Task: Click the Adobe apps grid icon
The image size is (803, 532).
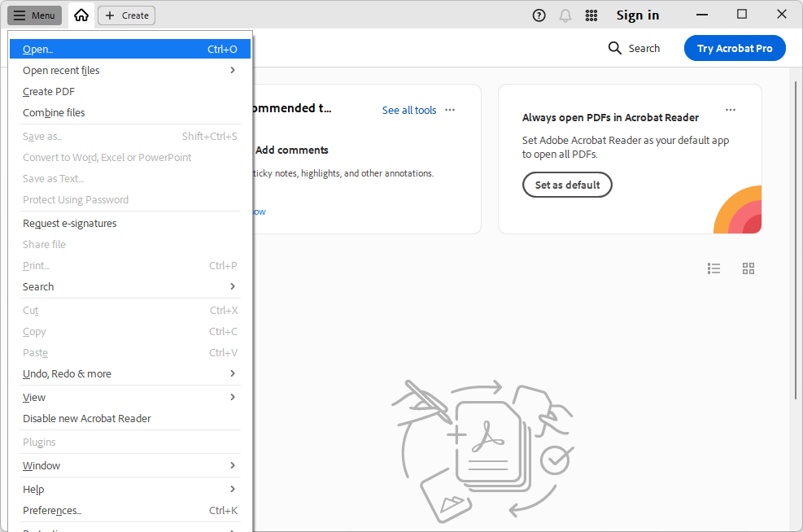Action: [x=591, y=15]
